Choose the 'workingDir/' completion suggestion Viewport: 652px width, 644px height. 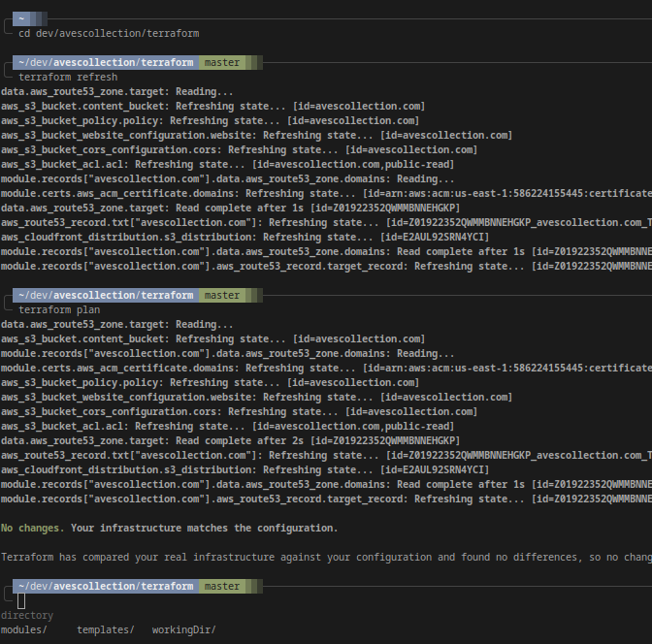(x=183, y=629)
